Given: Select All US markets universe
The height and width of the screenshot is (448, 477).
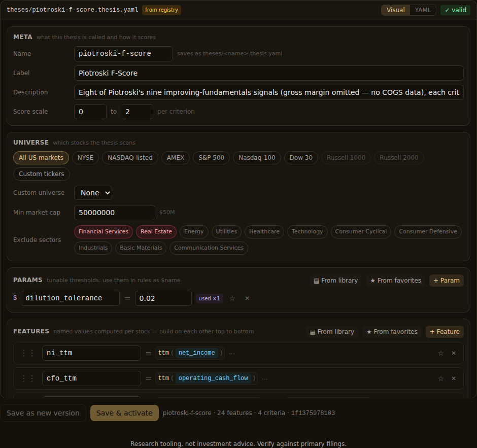Looking at the screenshot, I should click(x=41, y=158).
